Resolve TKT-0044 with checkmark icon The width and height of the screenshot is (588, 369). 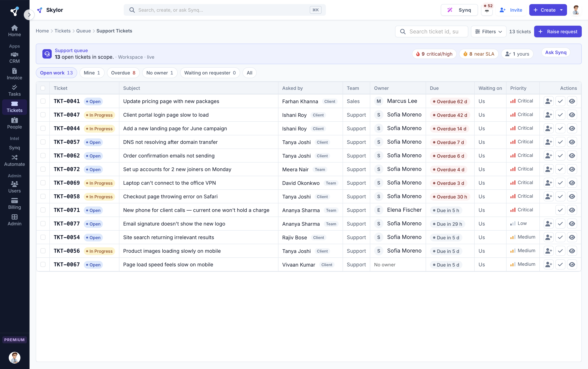(x=560, y=128)
